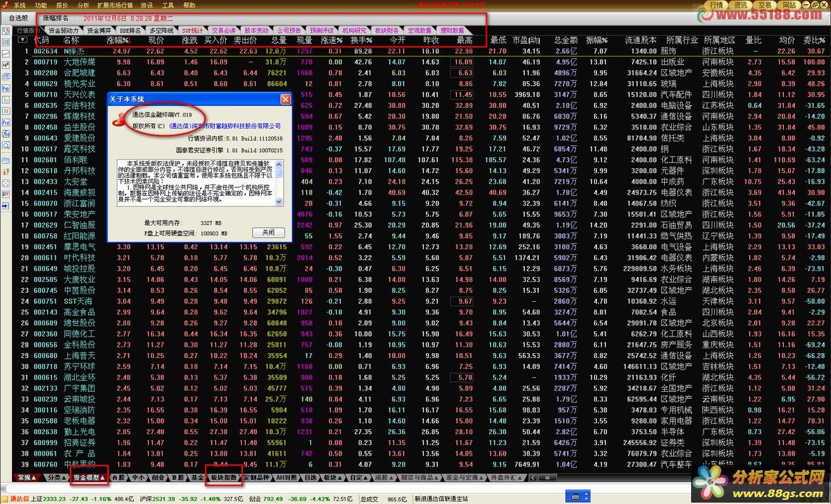Switch to the 公司预告 tab

tap(289, 30)
